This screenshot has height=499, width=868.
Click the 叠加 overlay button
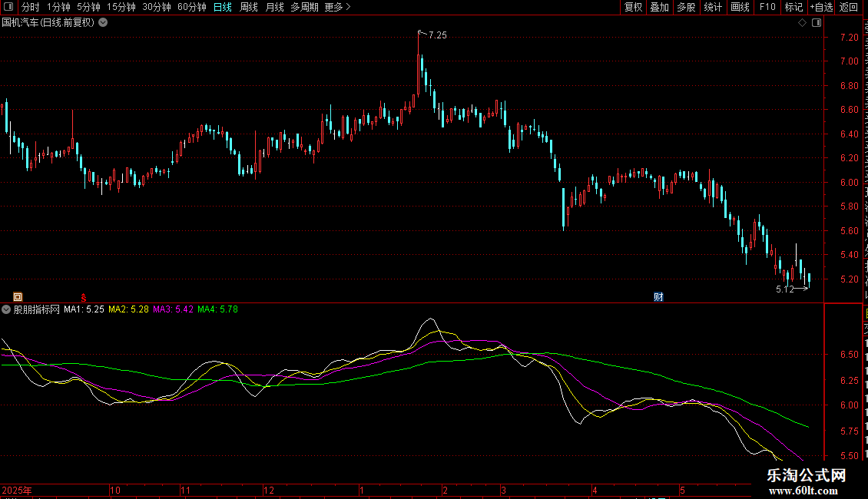tap(660, 7)
